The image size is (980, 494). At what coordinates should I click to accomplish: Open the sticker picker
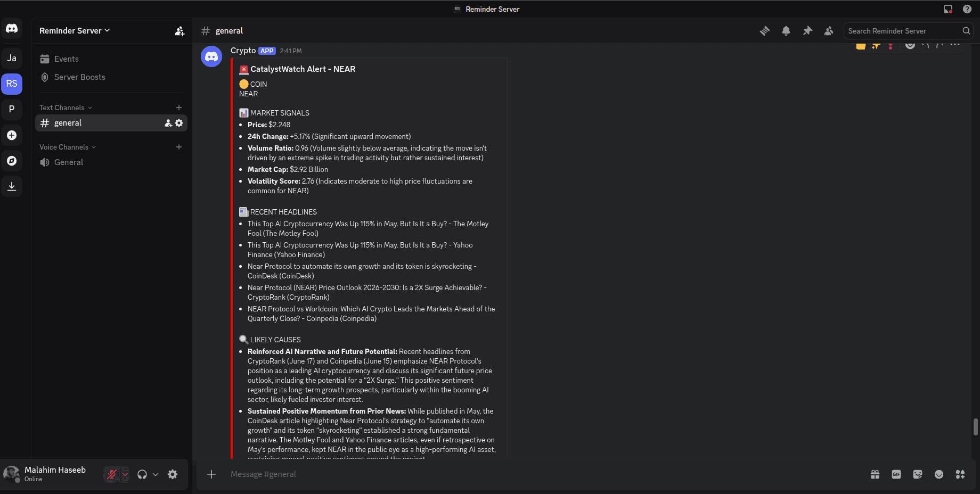918,474
